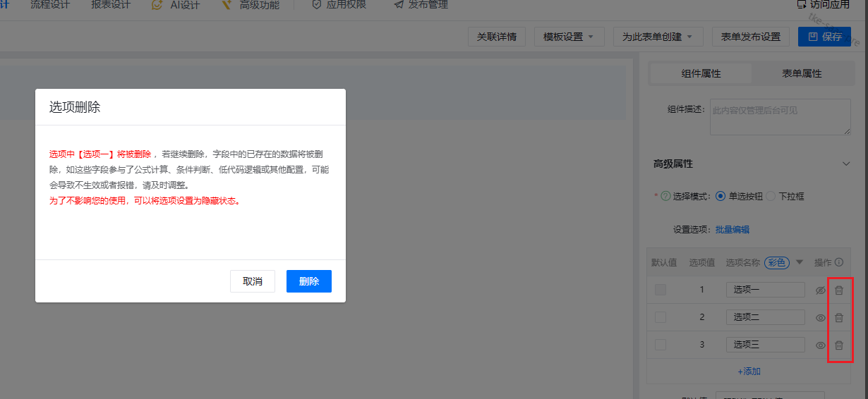
Task: Open 发布管理 in the top navigation
Action: click(x=421, y=5)
